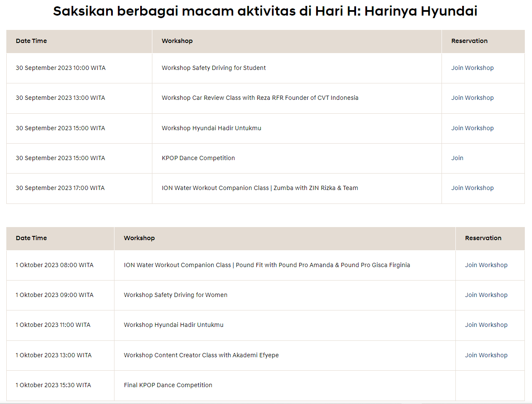Click Join link for KPOP Dance Competition
Image resolution: width=532 pixels, height=404 pixels.
[457, 158]
